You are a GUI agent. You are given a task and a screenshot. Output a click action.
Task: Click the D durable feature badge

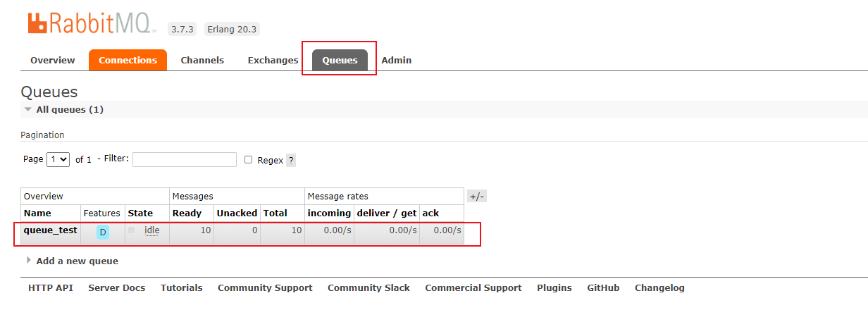[103, 232]
